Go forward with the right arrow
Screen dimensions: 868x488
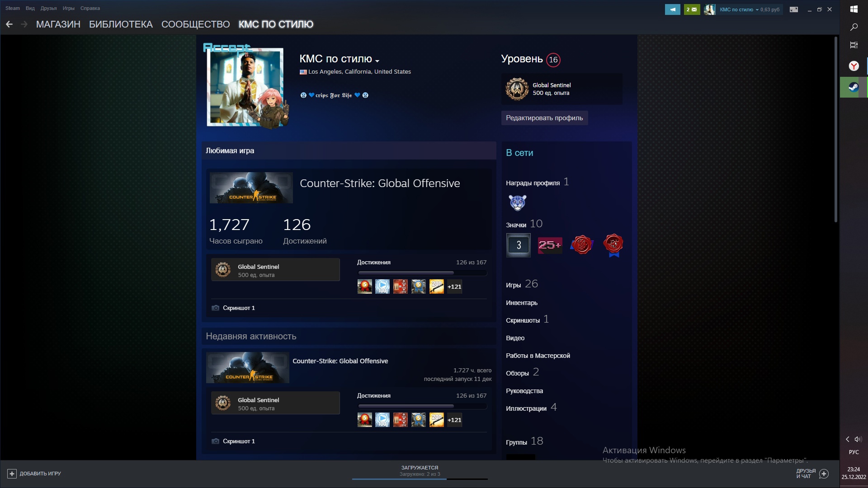24,24
